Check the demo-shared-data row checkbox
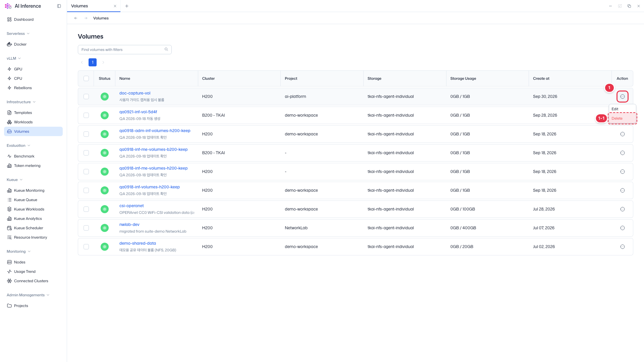644x362 pixels. click(86, 247)
